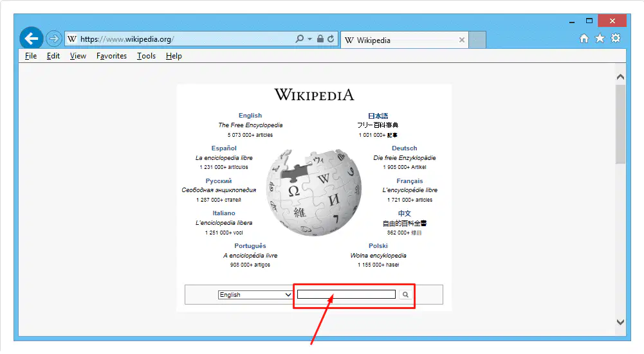The image size is (644, 354).
Task: Open the Tools menu
Action: (x=146, y=56)
